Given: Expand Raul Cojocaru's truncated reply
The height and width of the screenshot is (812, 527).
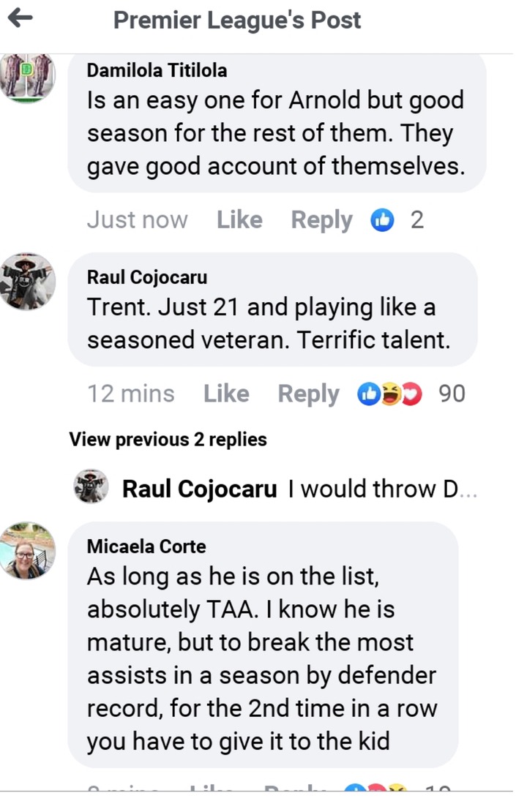Looking at the screenshot, I should pyautogui.click(x=383, y=489).
